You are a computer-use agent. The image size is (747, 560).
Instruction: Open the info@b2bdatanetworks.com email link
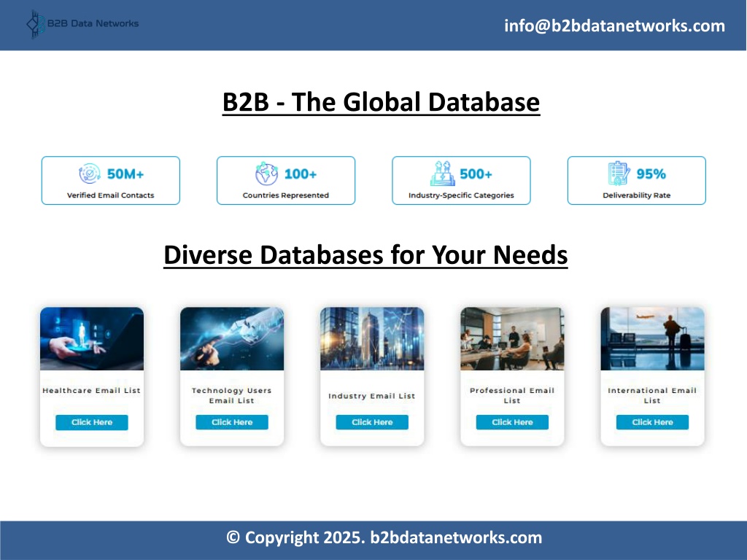tap(614, 26)
